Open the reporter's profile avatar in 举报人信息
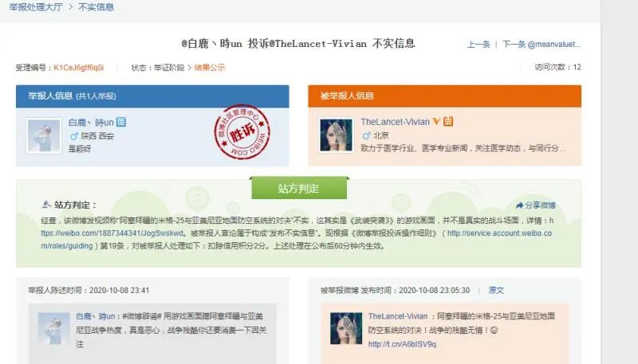 (x=44, y=135)
